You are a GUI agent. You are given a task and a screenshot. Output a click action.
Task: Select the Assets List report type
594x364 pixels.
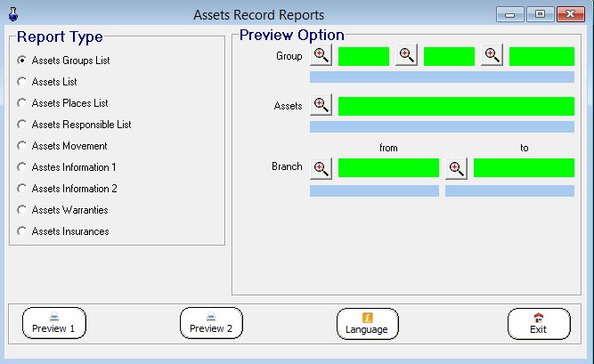[x=22, y=82]
